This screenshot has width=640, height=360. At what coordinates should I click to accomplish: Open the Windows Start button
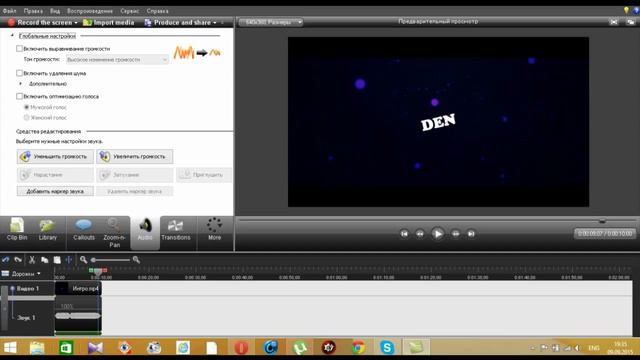point(10,347)
